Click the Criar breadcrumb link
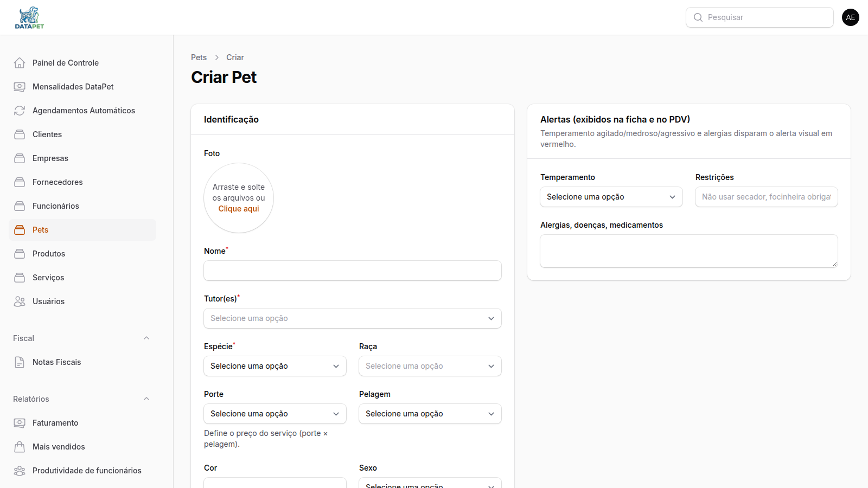 pyautogui.click(x=235, y=57)
